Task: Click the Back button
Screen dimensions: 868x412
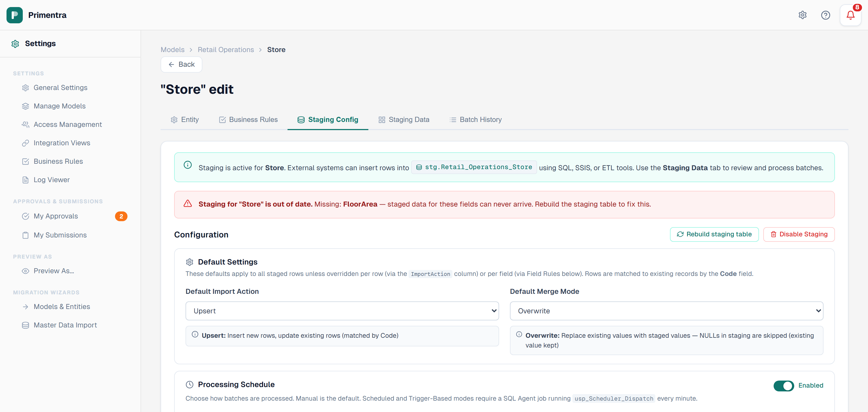Action: tap(181, 65)
